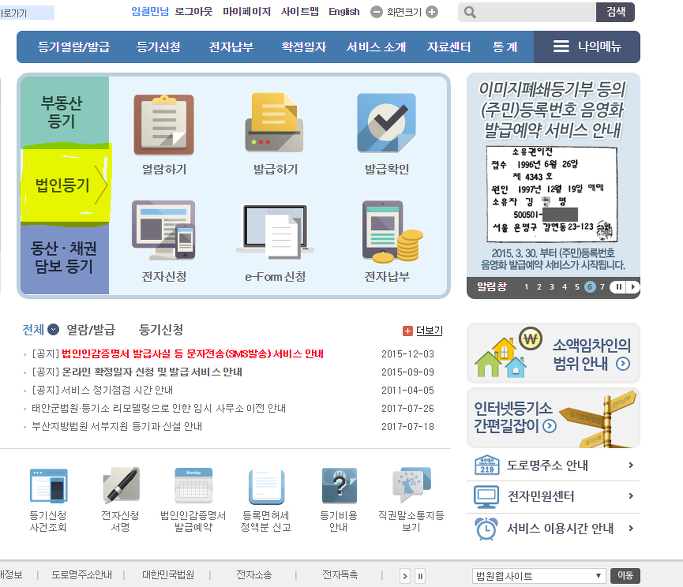Advance footer links with next arrow
This screenshot has width=683, height=587.
[x=405, y=576]
